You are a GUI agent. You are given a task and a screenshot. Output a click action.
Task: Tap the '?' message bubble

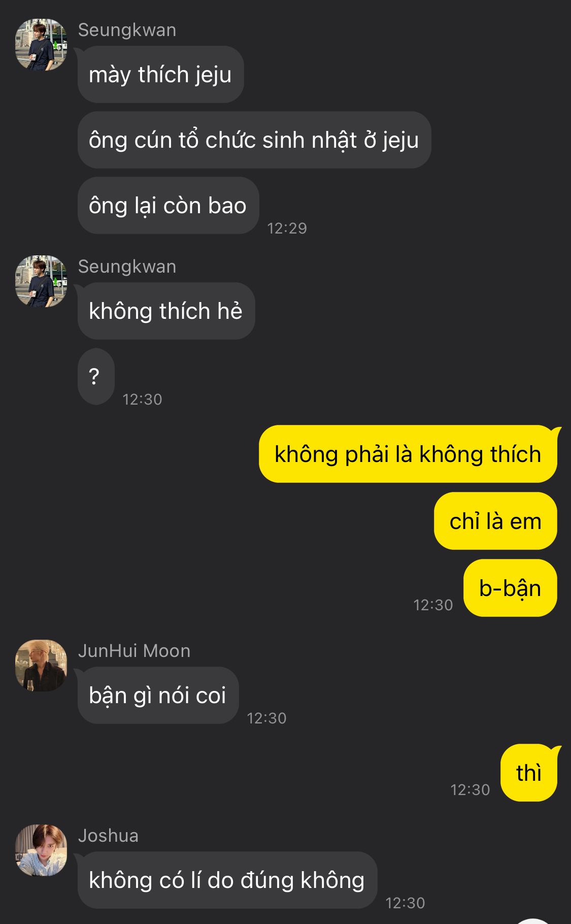point(96,377)
